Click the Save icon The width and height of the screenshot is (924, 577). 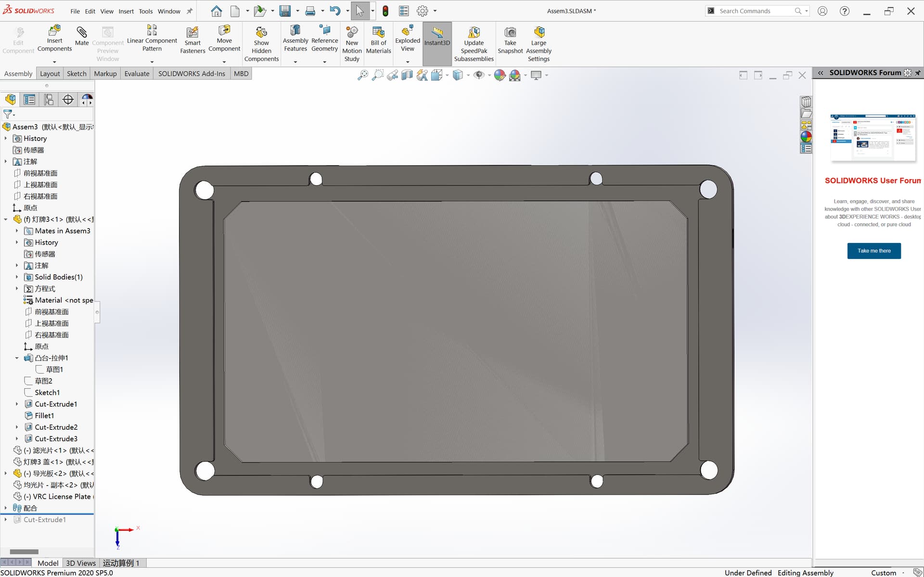(285, 11)
